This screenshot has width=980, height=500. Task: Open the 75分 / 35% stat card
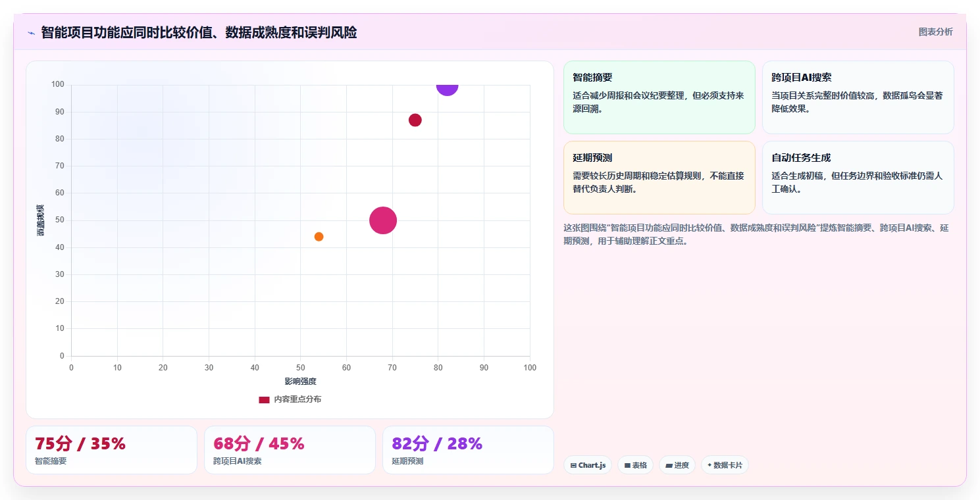[111, 450]
